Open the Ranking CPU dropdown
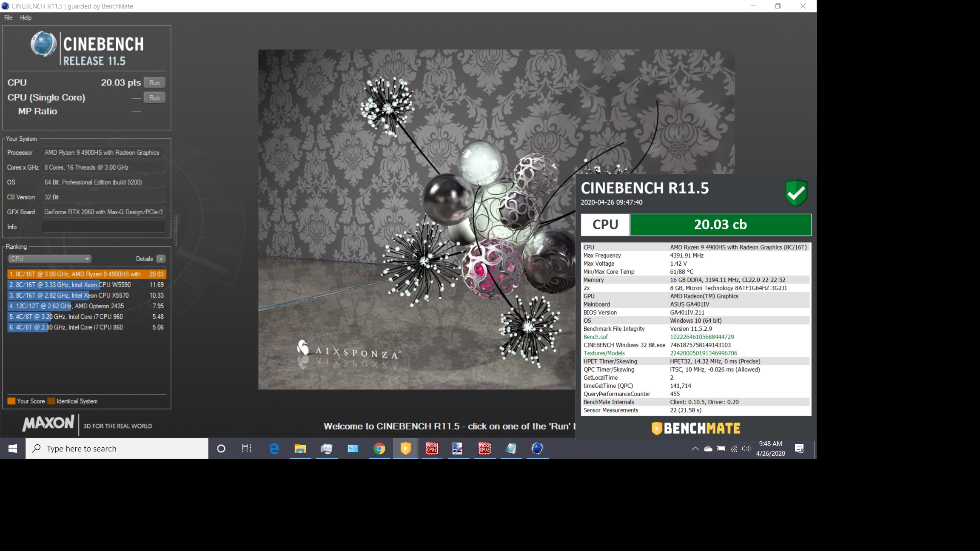 [49, 258]
